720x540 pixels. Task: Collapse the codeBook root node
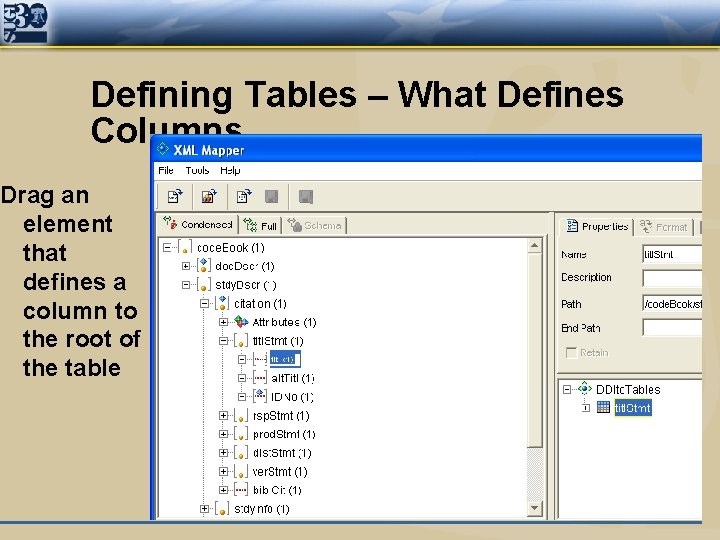(167, 248)
